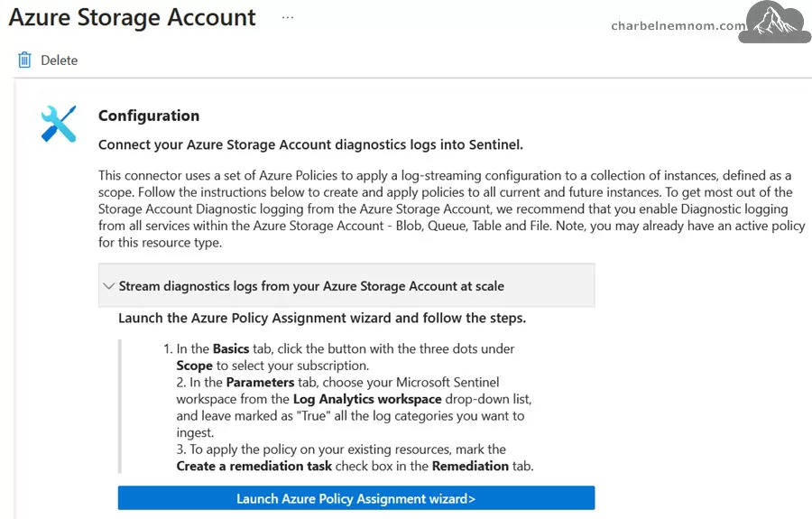The height and width of the screenshot is (519, 812).
Task: Click the Delete trash can icon
Action: click(x=24, y=60)
